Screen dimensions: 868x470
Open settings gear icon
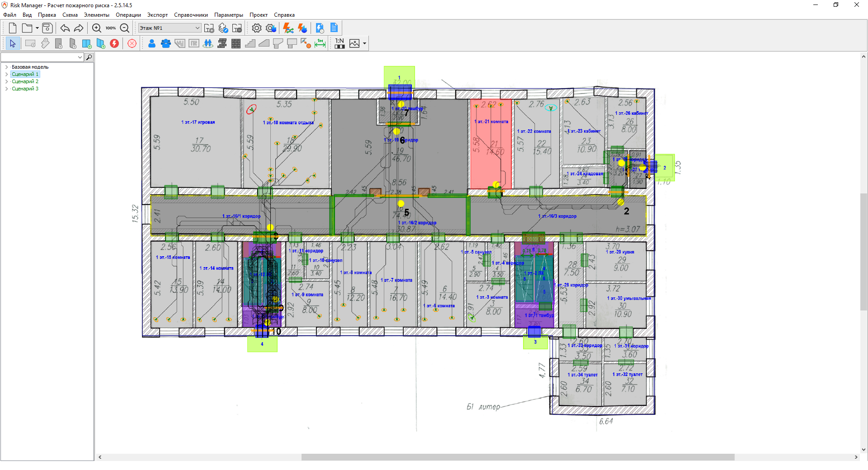point(256,28)
